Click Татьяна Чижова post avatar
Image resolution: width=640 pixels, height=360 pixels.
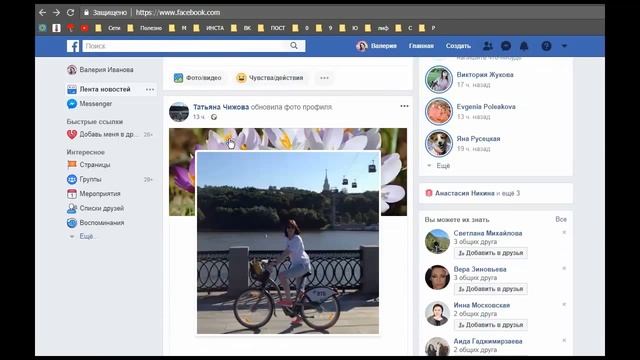coord(179,112)
